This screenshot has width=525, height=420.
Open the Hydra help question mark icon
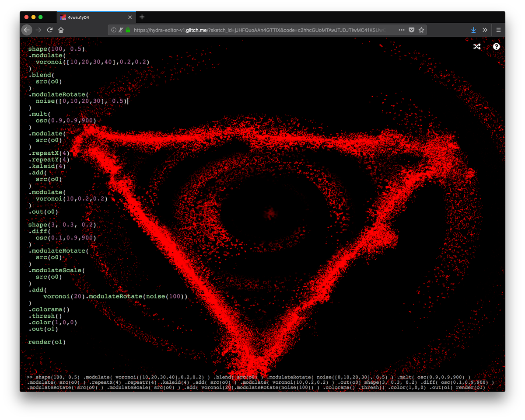[496, 46]
